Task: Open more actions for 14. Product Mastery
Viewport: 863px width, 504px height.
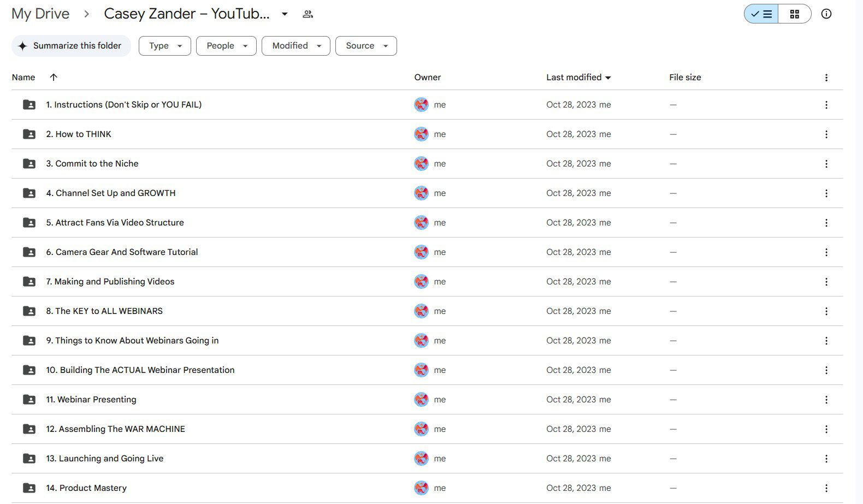Action: pyautogui.click(x=826, y=488)
